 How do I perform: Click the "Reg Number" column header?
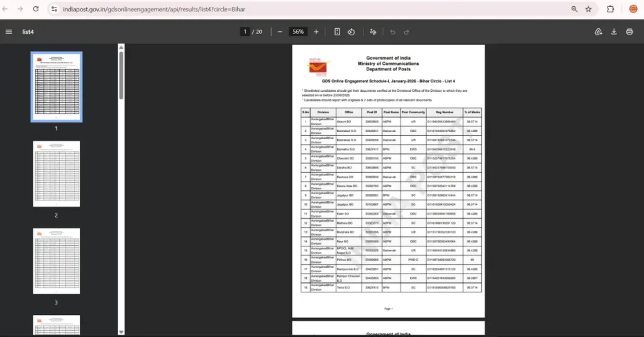point(445,112)
